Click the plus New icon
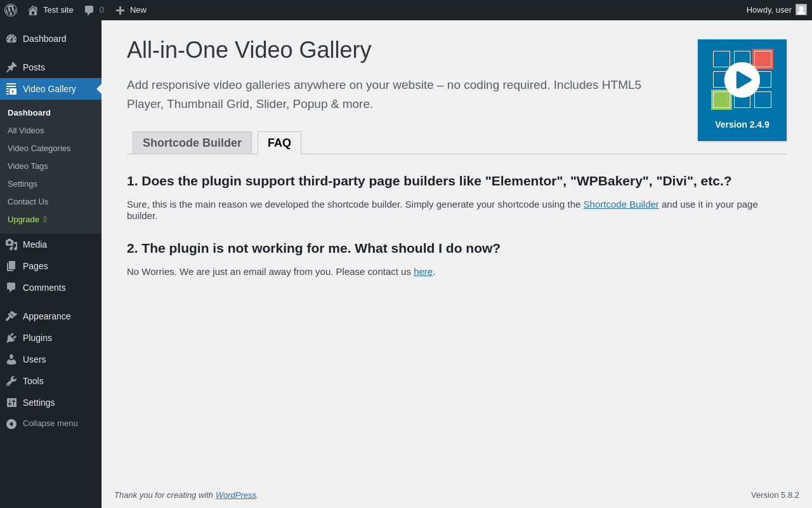Screen dimensions: 812x508 tap(120, 10)
